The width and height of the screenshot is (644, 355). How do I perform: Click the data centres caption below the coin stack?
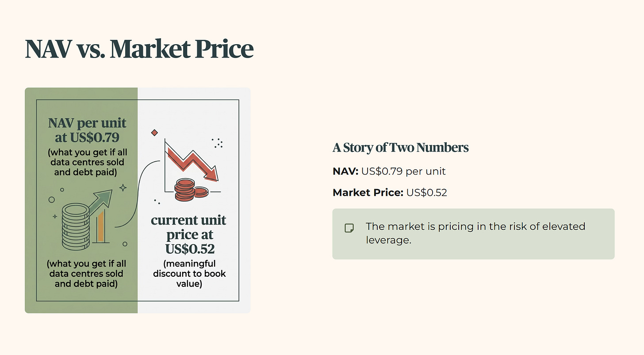click(86, 274)
